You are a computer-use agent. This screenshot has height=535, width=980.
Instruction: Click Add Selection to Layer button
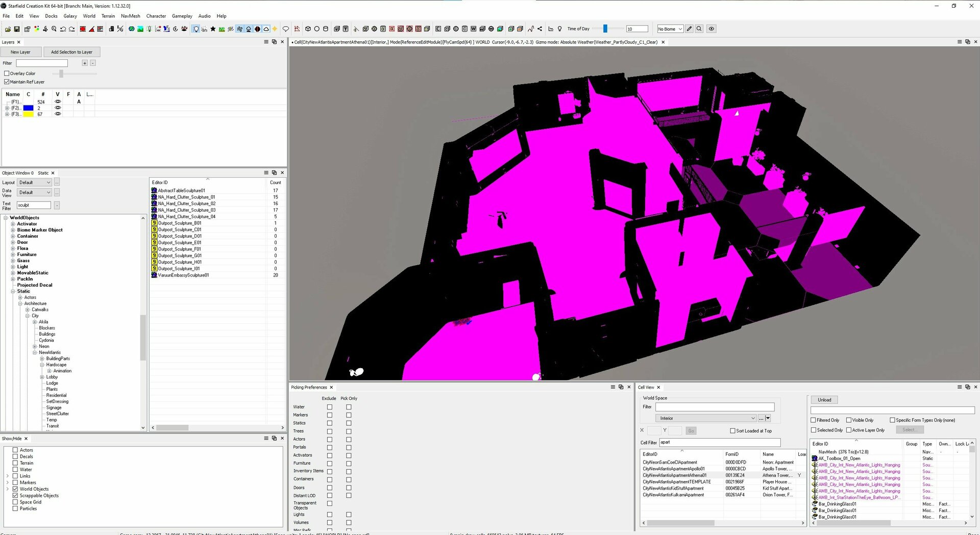71,52
